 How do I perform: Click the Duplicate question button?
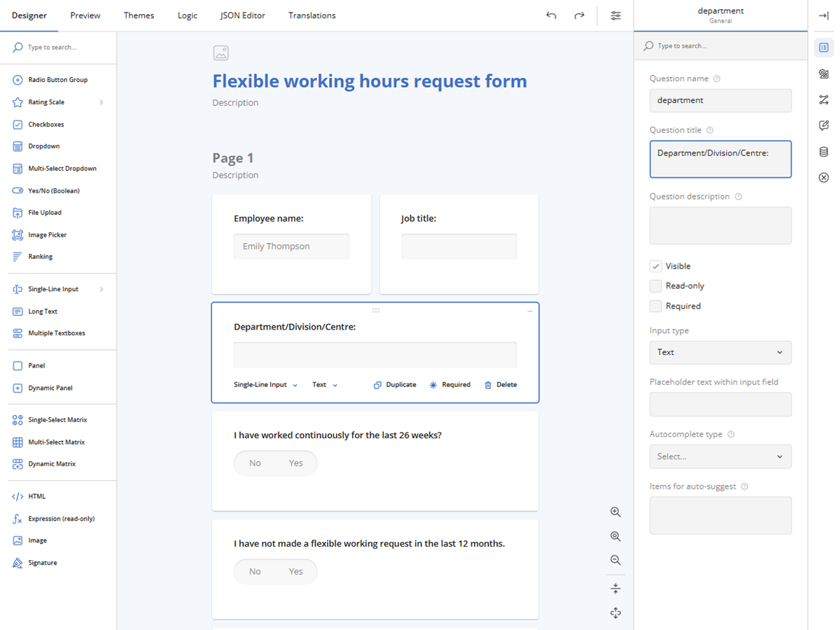395,385
